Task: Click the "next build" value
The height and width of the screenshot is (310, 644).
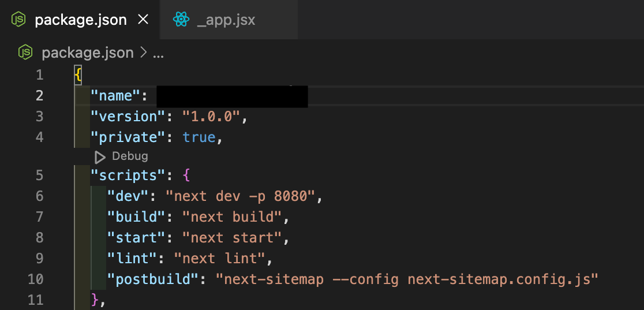Action: [x=232, y=217]
